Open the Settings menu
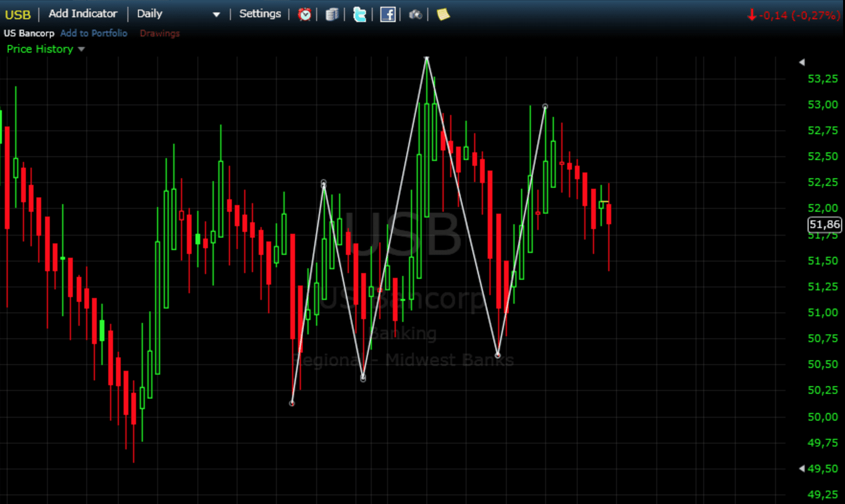The width and height of the screenshot is (845, 504). tap(260, 14)
